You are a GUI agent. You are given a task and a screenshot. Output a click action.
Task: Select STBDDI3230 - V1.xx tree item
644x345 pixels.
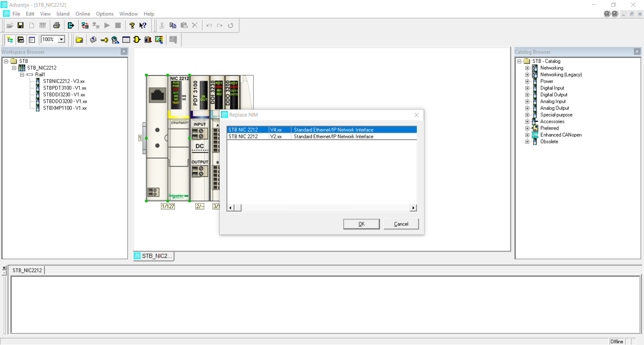click(64, 94)
